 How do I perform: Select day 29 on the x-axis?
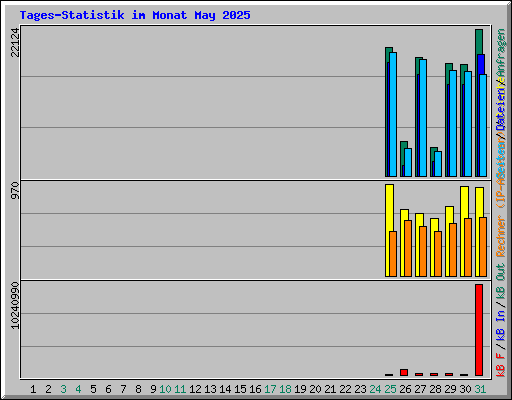[450, 389]
